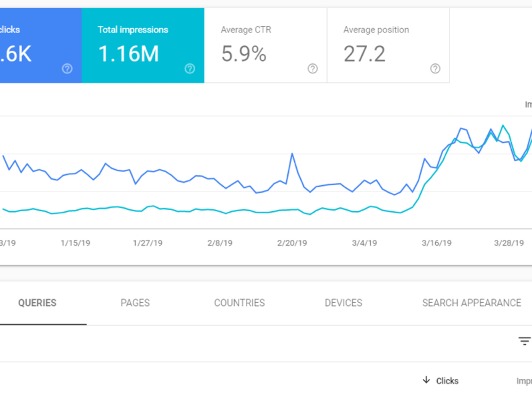Open help icon on Average position card

point(435,69)
